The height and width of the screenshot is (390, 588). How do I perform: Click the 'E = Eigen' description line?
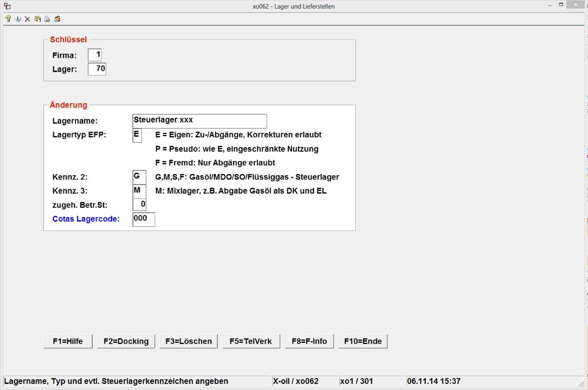pos(238,135)
